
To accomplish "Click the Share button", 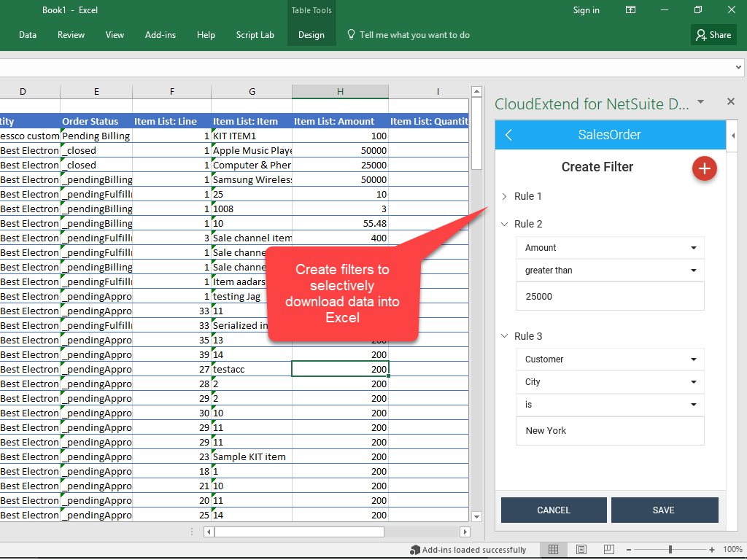I will tap(713, 35).
